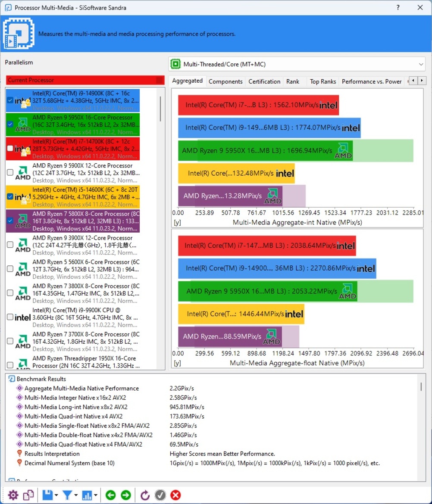Move tabs left with the left arrow button

pyautogui.click(x=413, y=81)
